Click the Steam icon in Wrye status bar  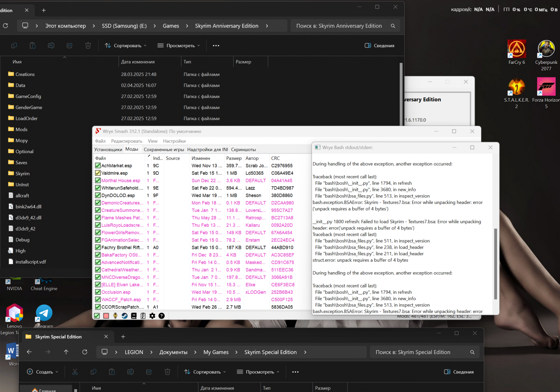(124, 316)
